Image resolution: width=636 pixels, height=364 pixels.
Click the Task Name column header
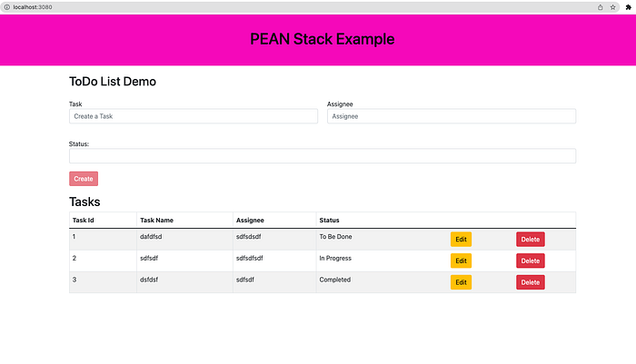pos(156,220)
